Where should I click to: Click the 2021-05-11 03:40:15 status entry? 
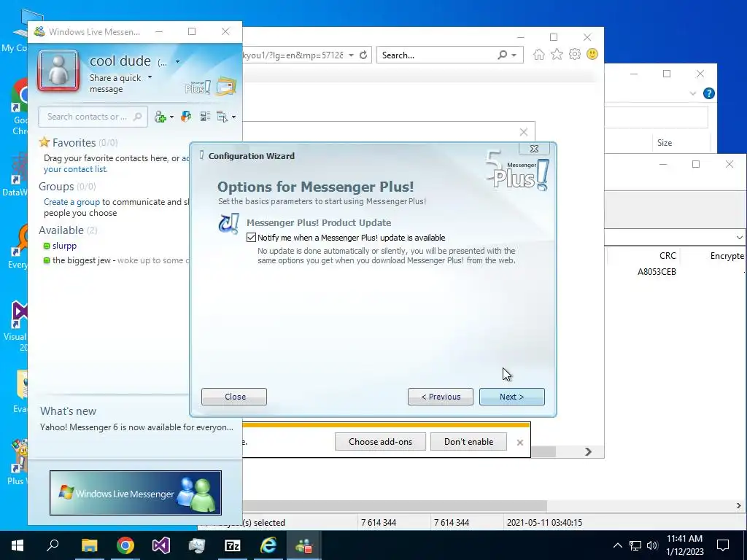tap(544, 522)
